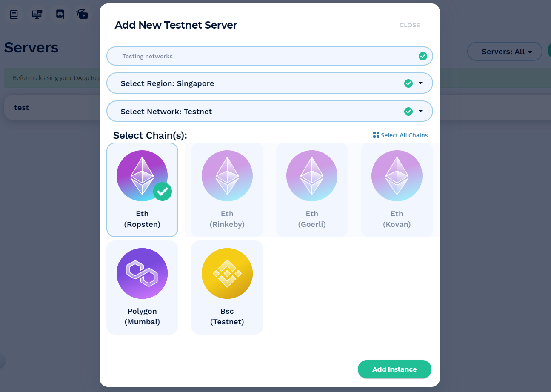The height and width of the screenshot is (392, 551).
Task: Click the Eth (Ropsten) label text
Action: (x=142, y=219)
